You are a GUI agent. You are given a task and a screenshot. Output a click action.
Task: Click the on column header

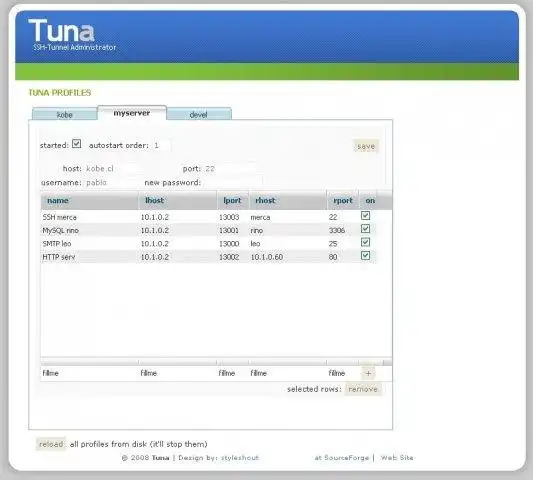point(370,201)
